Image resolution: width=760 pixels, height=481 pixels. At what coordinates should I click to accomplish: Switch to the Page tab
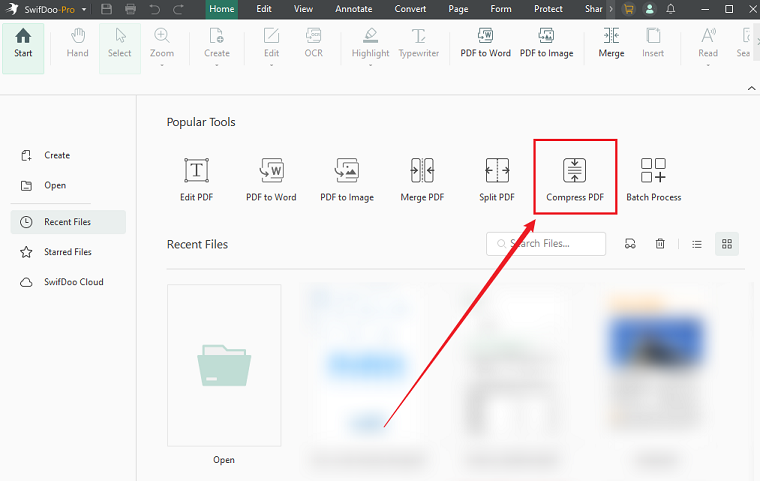coord(458,9)
